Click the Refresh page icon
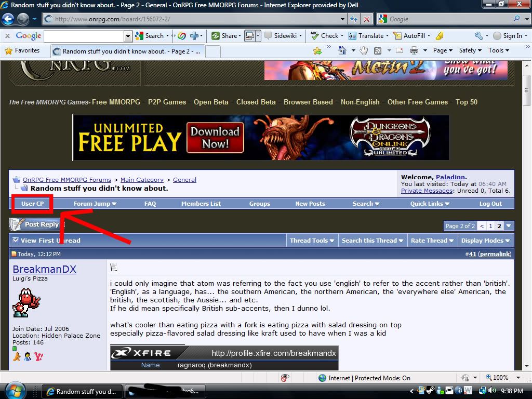The width and height of the screenshot is (532, 399). click(x=354, y=19)
